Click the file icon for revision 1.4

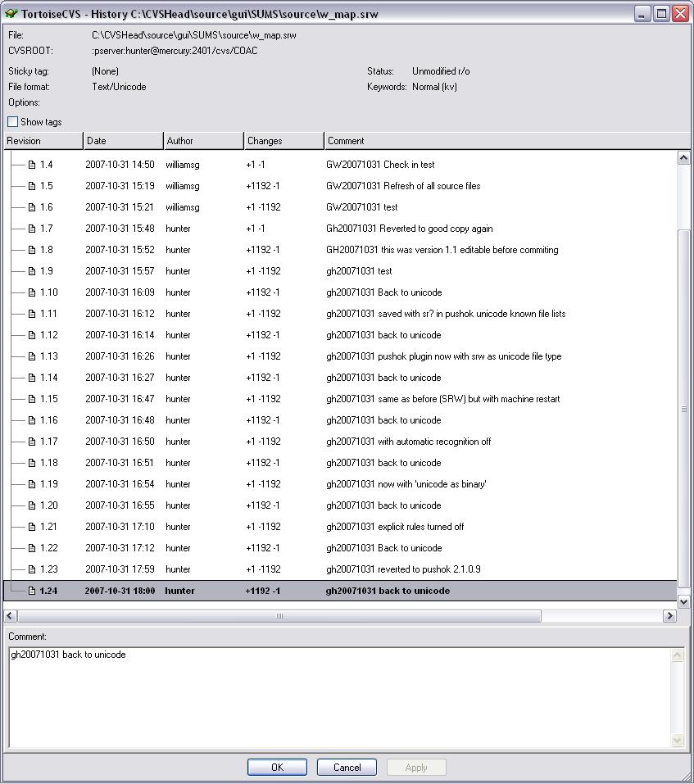coord(32,165)
